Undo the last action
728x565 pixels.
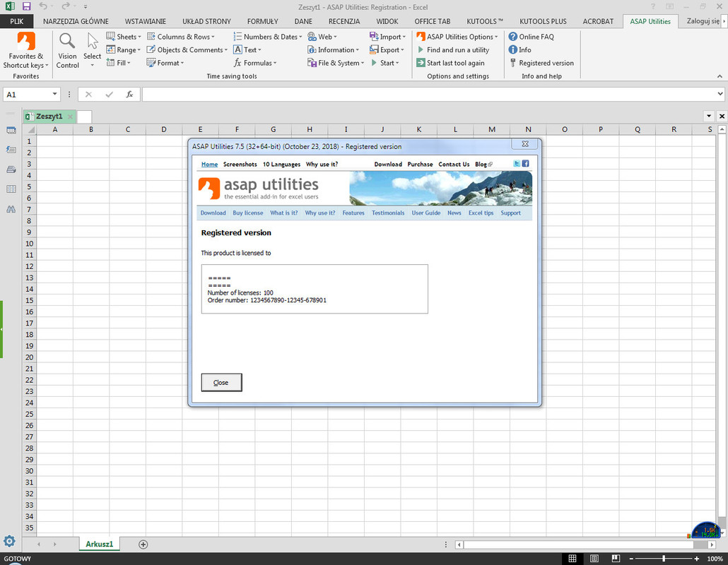click(43, 6)
